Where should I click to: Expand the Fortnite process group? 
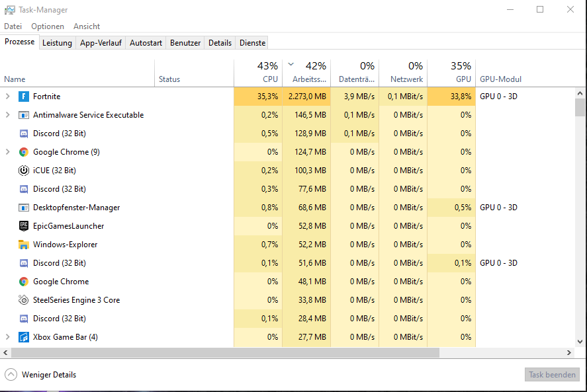(x=7, y=97)
